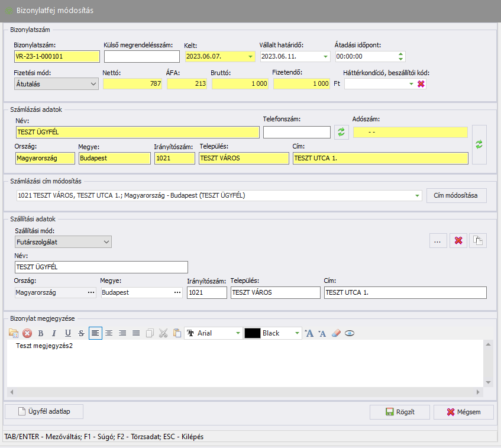Enable center text alignment
501x448 pixels.
[x=109, y=333]
